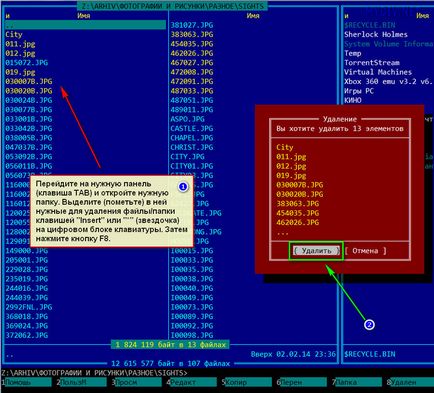The width and height of the screenshot is (434, 393).
Task: Select file 0380058.JPG
Action: 29,138
